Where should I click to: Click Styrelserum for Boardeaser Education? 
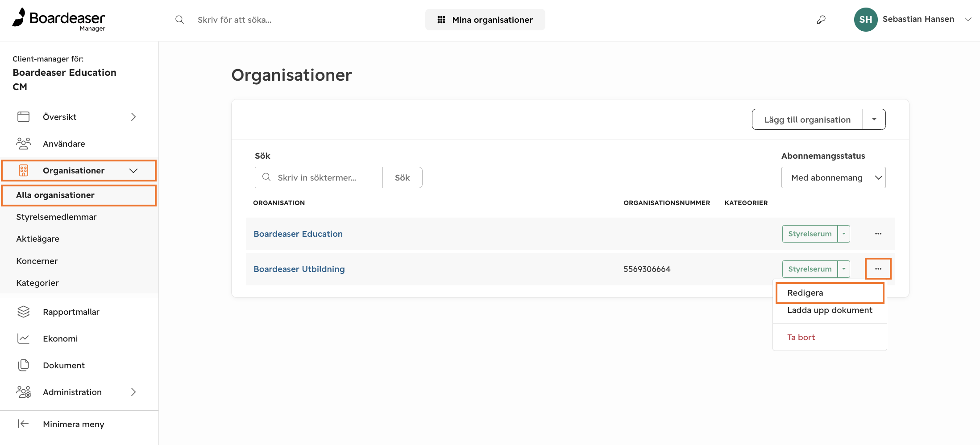click(810, 234)
